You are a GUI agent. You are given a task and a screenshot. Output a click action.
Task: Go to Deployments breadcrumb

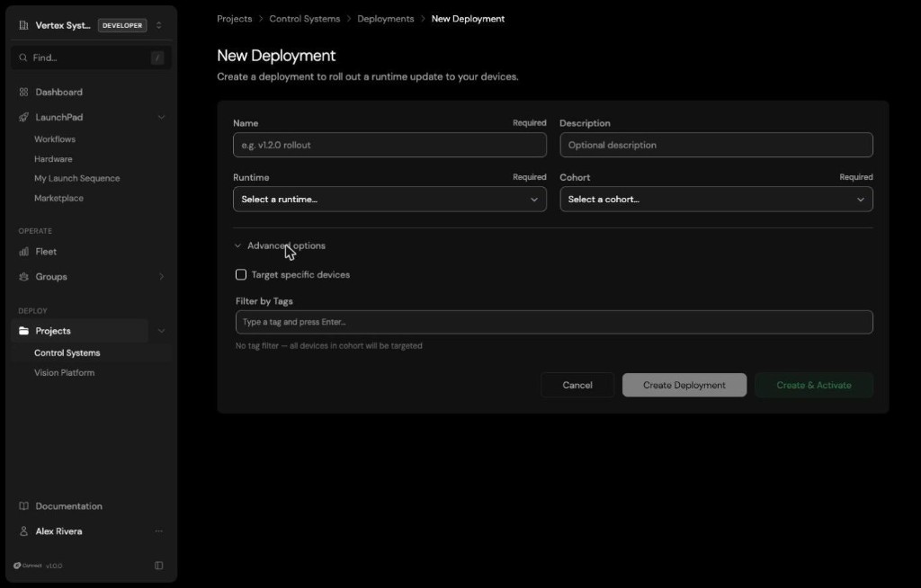pos(385,19)
